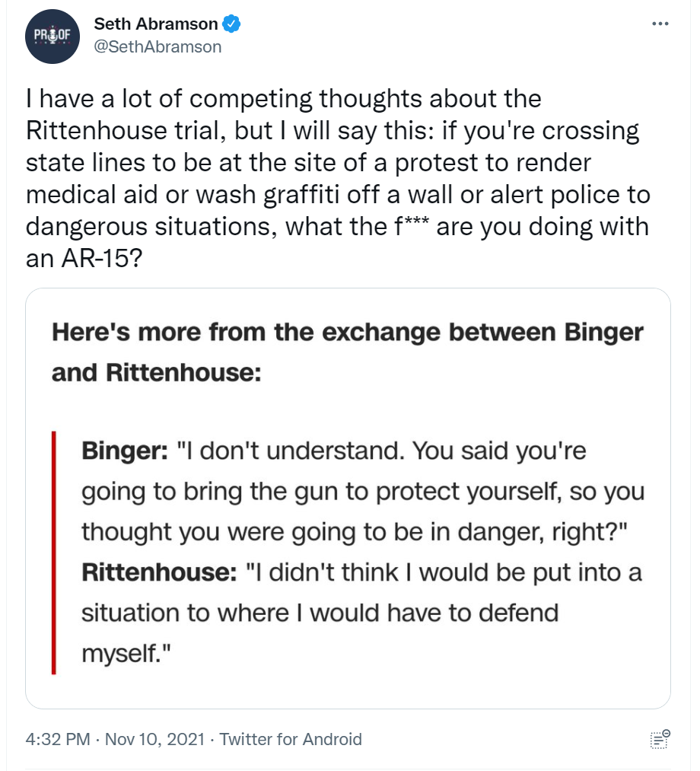The height and width of the screenshot is (771, 700).
Task: Open the embedded Binger and Rittenhouse image
Action: (348, 499)
